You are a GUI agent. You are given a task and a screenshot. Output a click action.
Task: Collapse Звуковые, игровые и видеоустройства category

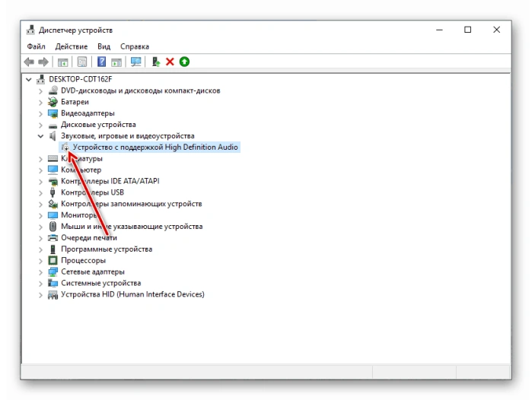tap(40, 136)
